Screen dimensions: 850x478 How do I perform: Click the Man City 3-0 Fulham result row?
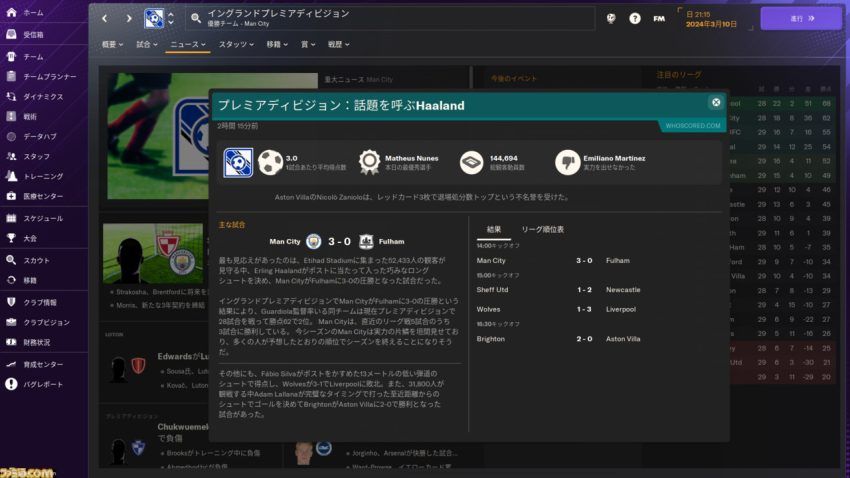click(x=558, y=261)
